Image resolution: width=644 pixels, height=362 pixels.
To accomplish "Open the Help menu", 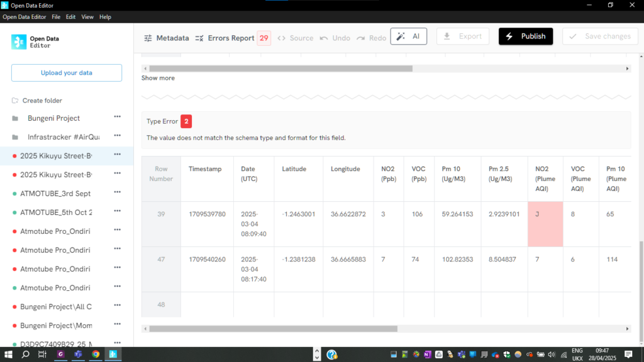I will pos(105,17).
